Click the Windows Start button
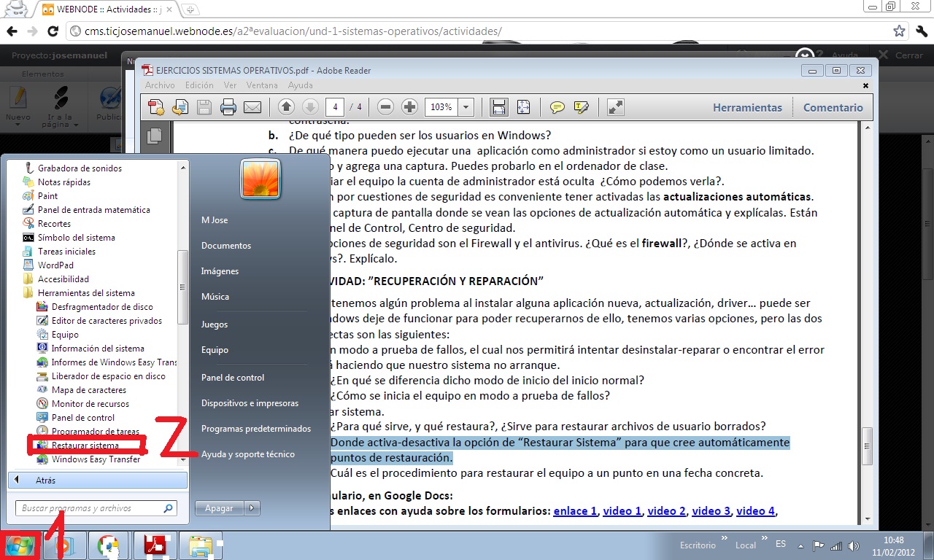The image size is (934, 560). click(20, 545)
